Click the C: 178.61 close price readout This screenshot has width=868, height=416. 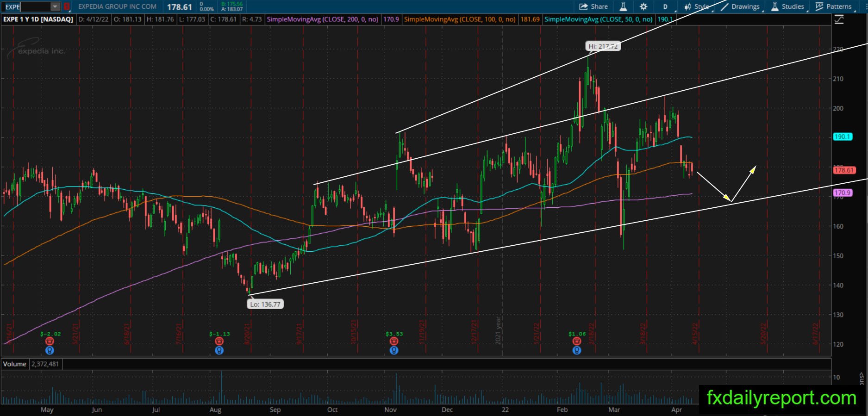click(223, 19)
